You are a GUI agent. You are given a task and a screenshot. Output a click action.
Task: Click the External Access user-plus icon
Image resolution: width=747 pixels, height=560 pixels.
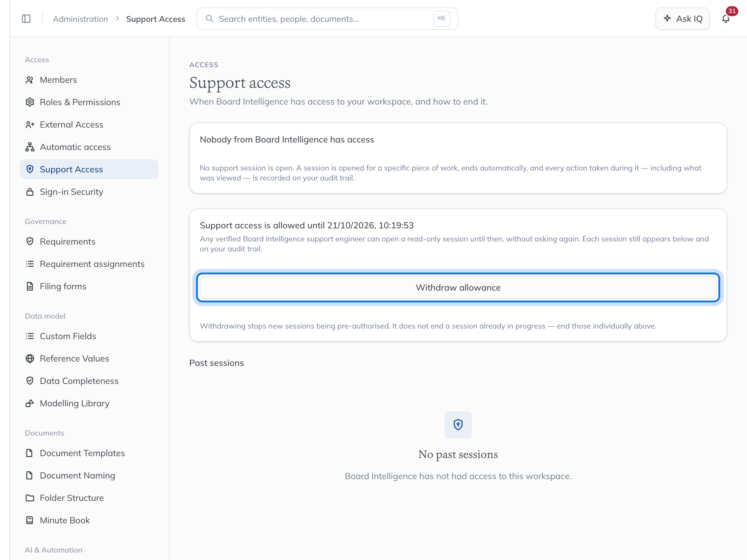coord(30,124)
